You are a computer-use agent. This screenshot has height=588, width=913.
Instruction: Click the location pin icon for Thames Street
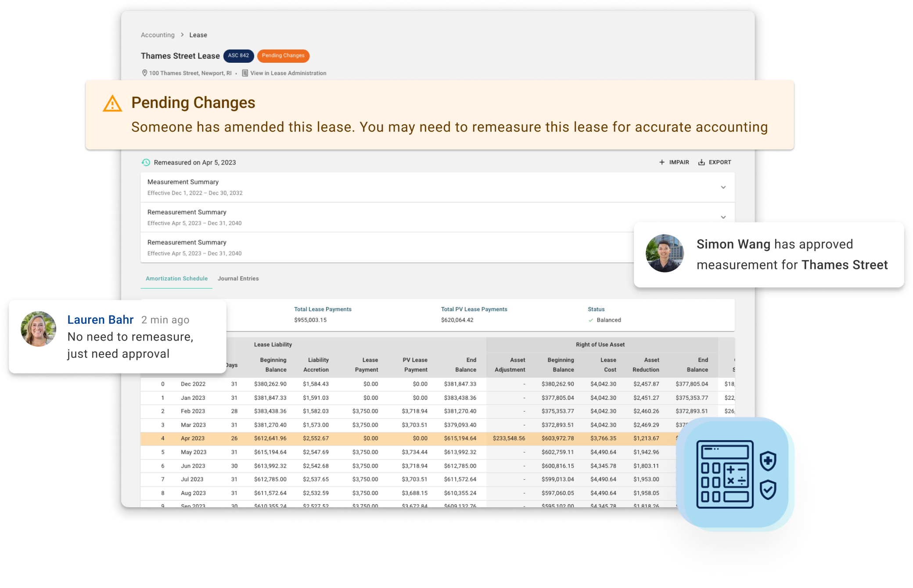coord(142,72)
